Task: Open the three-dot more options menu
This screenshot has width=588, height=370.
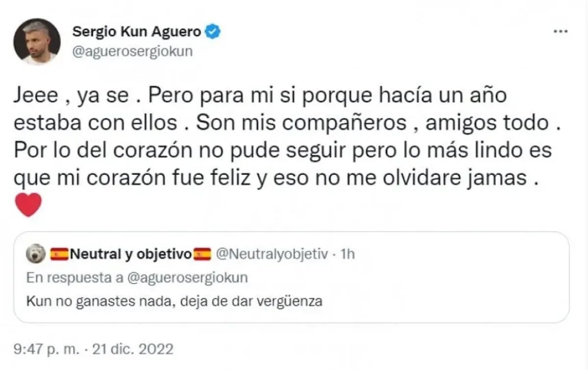Action: click(x=560, y=32)
